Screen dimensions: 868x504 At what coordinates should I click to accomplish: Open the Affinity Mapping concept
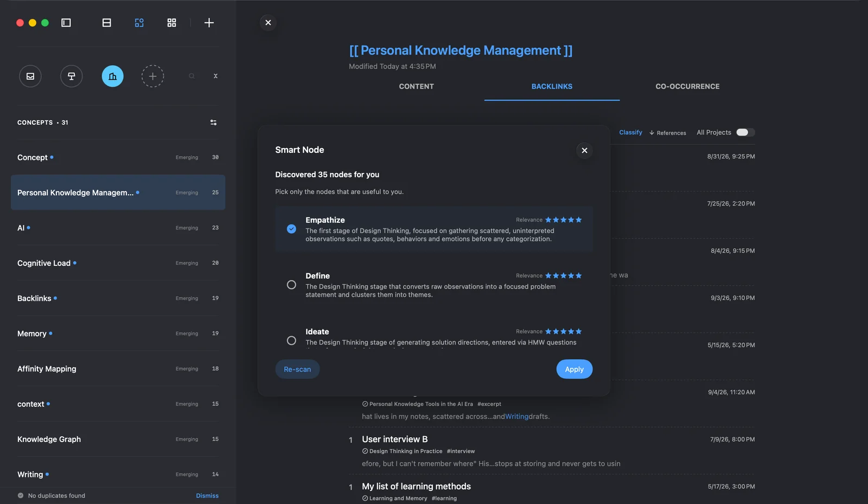pyautogui.click(x=118, y=369)
